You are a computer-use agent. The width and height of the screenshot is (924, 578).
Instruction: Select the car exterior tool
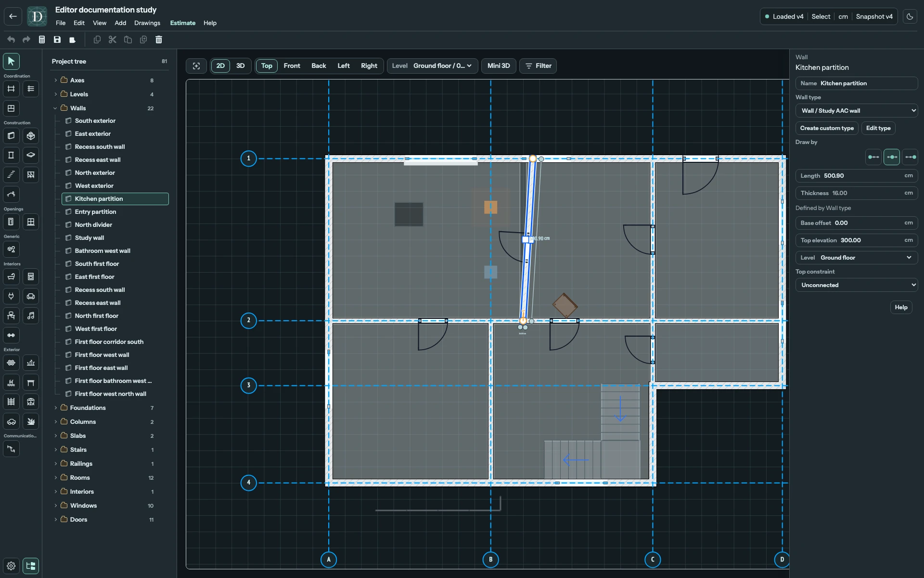11,421
